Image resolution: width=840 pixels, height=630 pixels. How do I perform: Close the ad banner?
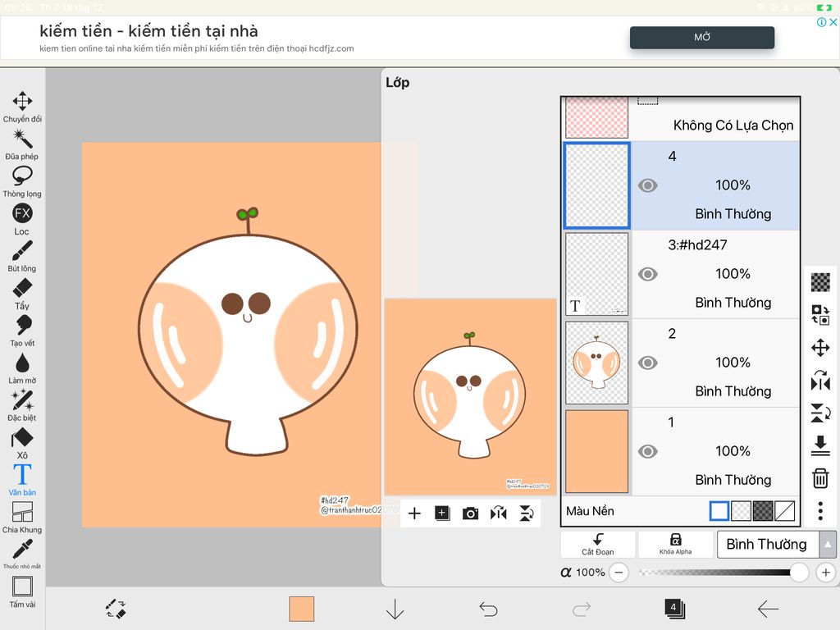[x=833, y=22]
